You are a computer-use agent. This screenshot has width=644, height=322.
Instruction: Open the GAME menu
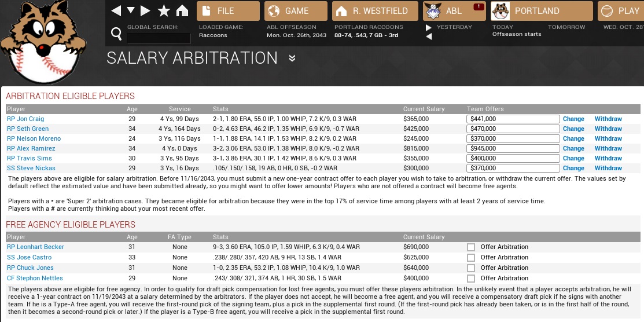coord(296,11)
